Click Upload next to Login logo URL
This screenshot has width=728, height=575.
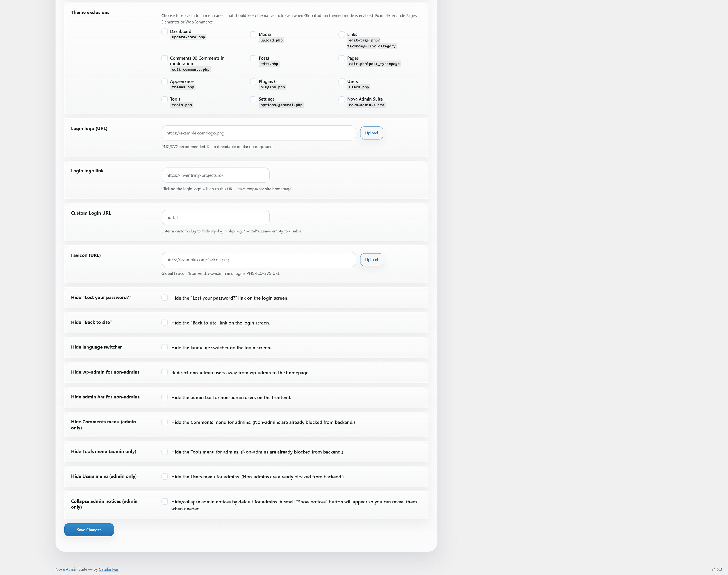click(371, 133)
